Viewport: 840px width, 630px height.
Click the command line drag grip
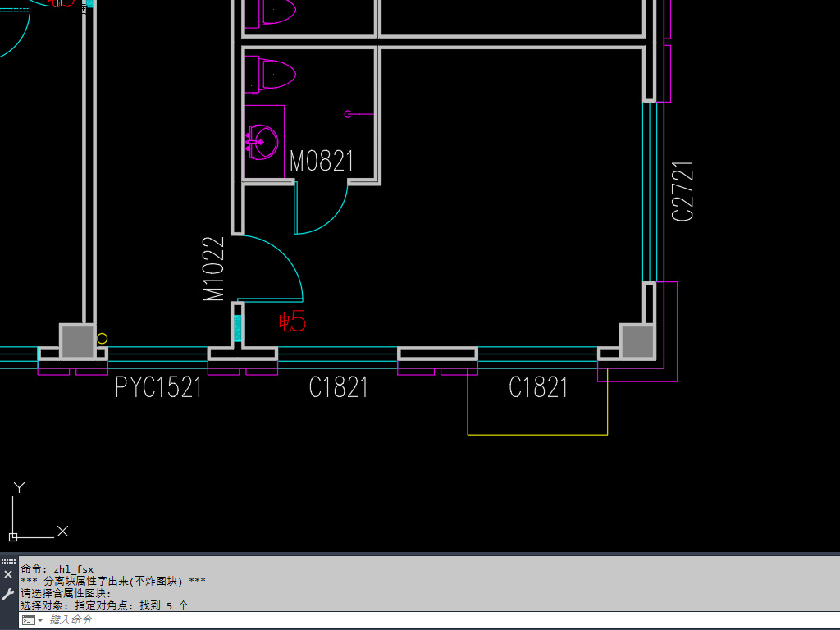pyautogui.click(x=8, y=561)
